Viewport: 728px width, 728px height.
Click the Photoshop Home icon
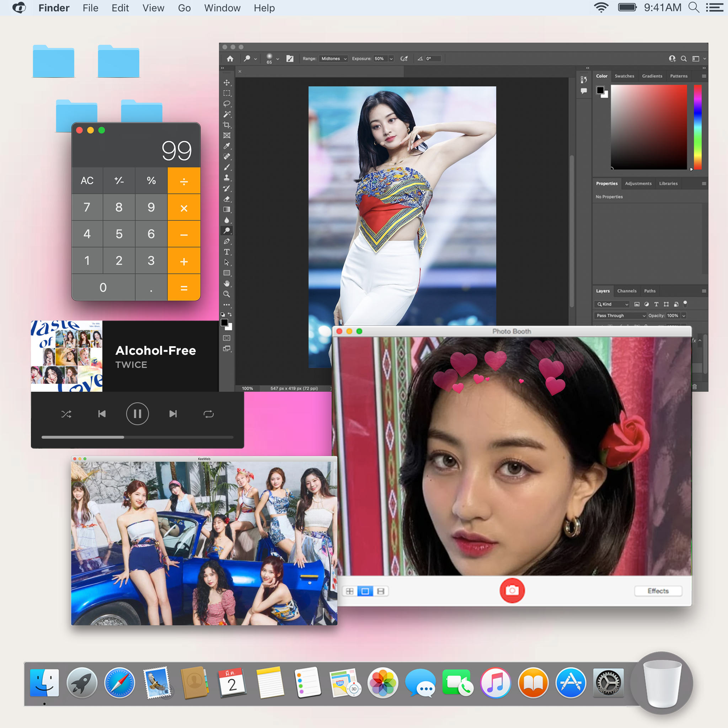(x=230, y=59)
